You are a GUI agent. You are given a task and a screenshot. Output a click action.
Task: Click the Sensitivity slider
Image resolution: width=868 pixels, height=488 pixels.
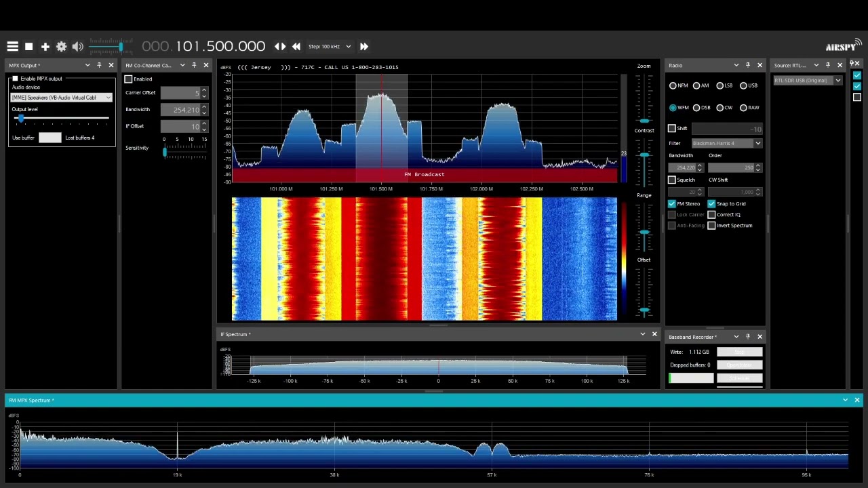[184, 153]
